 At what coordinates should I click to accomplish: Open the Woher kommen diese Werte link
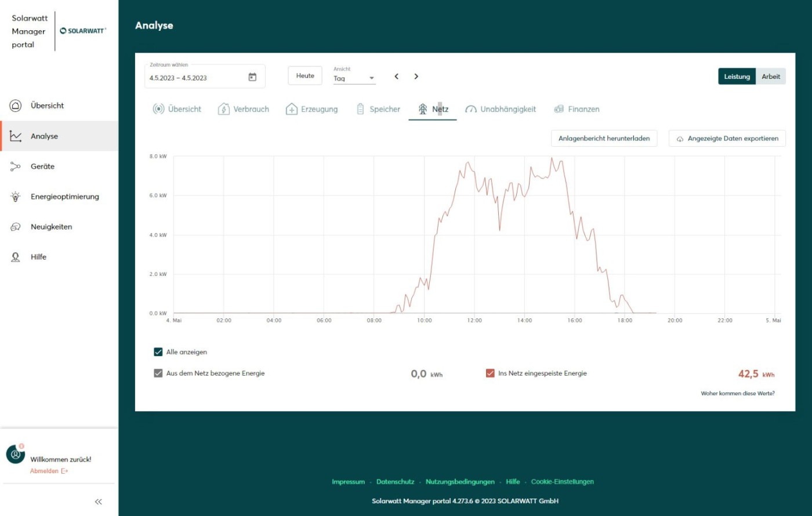737,394
